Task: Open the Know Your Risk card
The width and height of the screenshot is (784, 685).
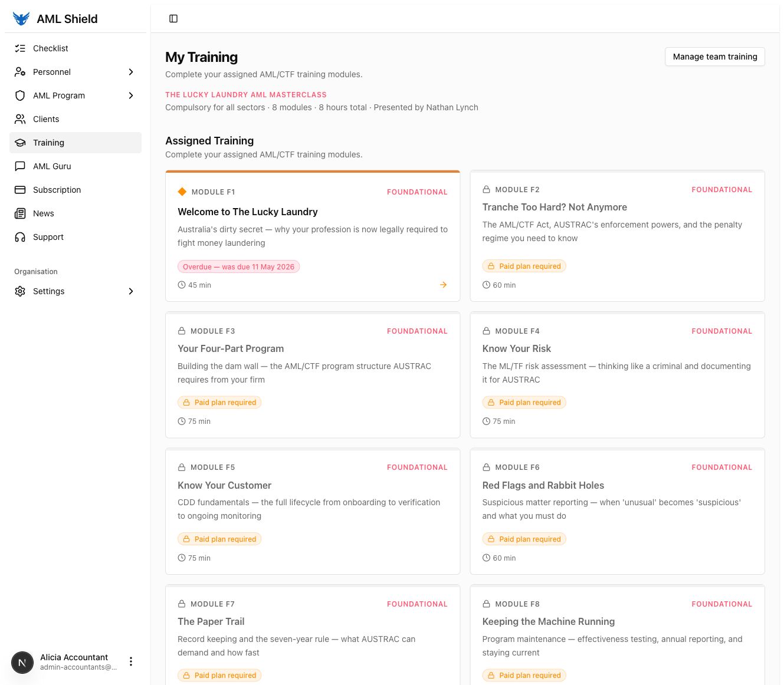Action: (x=617, y=375)
